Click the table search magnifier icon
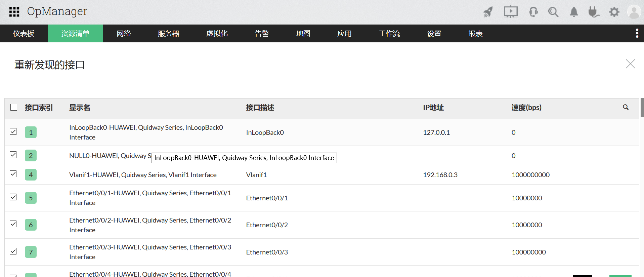 click(x=626, y=107)
